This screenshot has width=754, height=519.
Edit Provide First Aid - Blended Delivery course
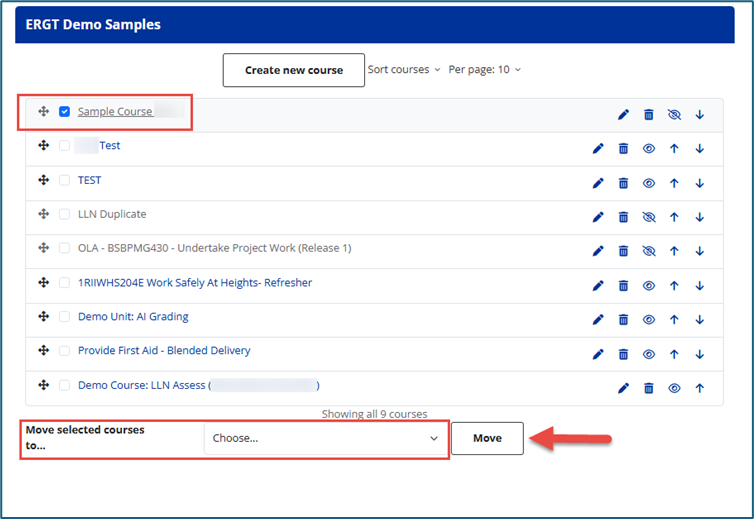click(598, 354)
